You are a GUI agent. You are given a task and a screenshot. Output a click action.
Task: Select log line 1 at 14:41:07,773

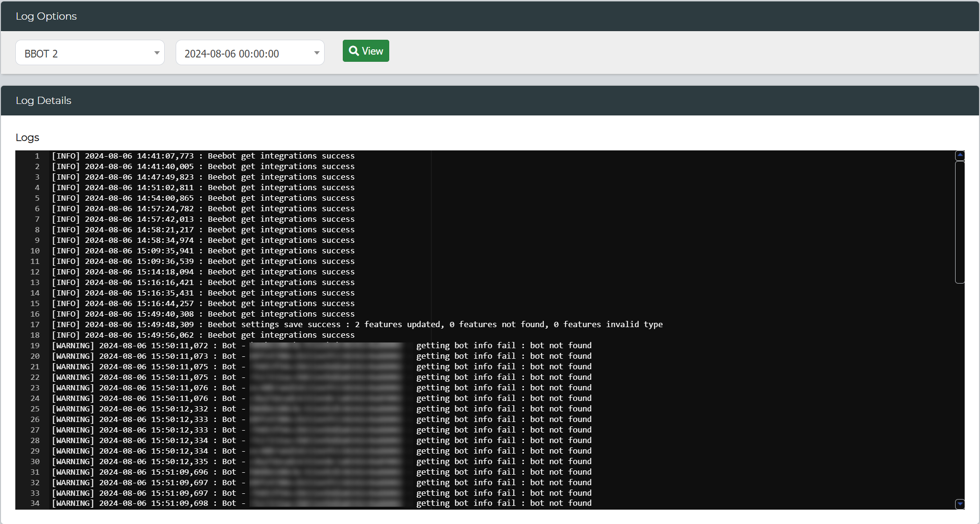tap(203, 156)
